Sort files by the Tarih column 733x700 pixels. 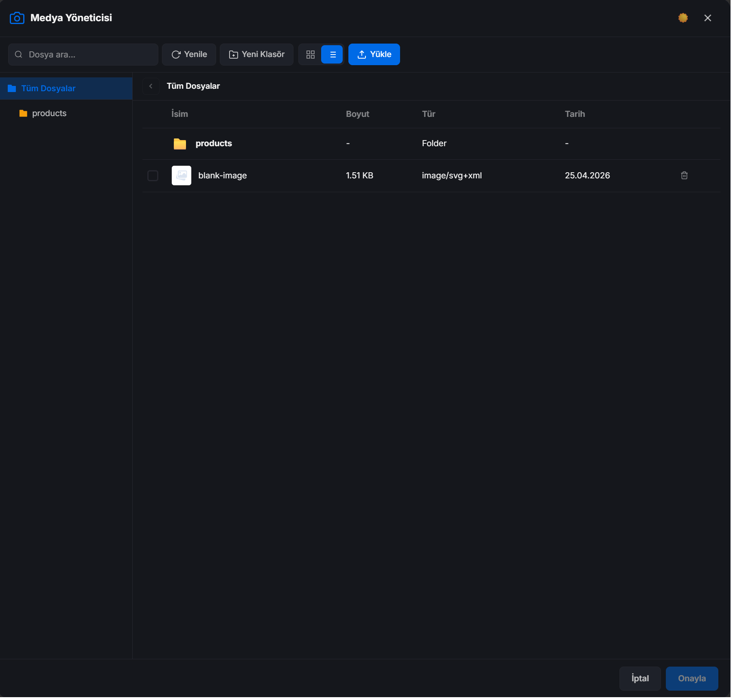[574, 114]
